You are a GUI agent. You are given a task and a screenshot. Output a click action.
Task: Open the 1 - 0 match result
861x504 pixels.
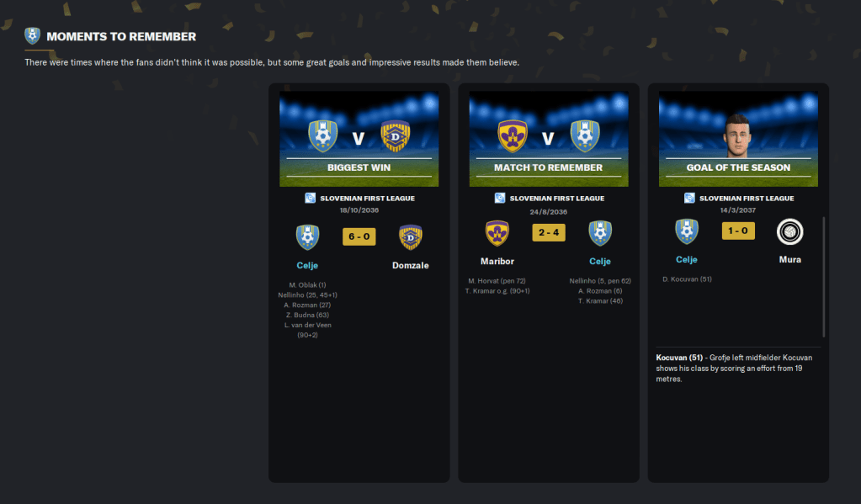pyautogui.click(x=738, y=231)
